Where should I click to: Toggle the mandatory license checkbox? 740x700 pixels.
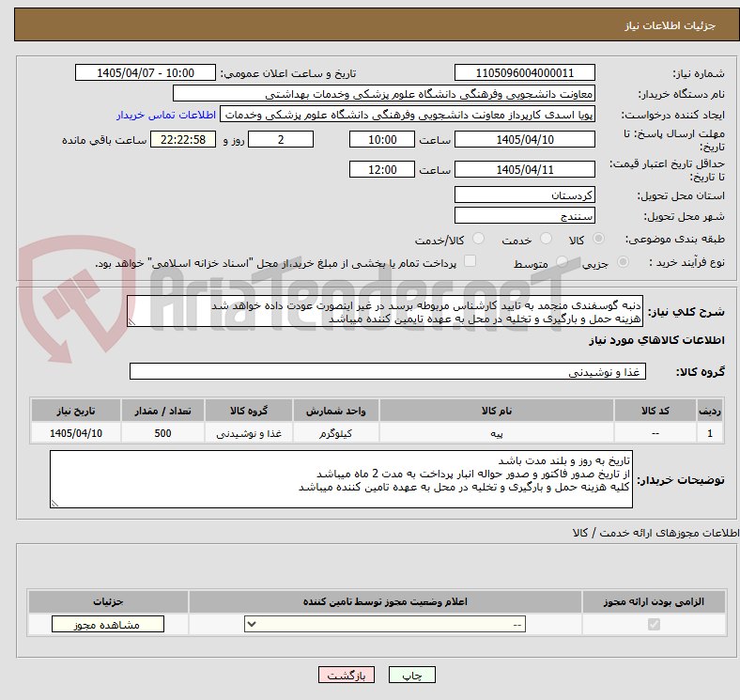654,625
